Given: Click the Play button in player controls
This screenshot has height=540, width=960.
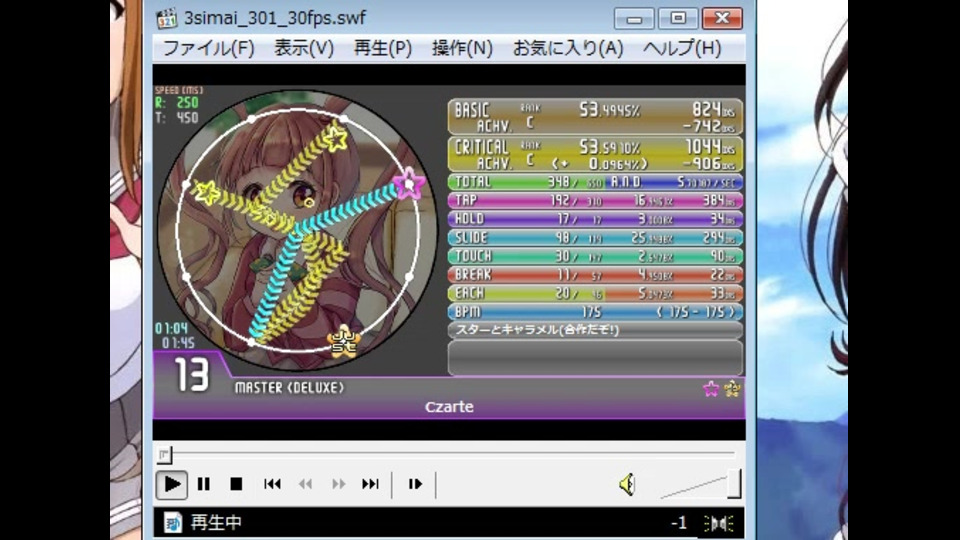Looking at the screenshot, I should click(x=171, y=484).
